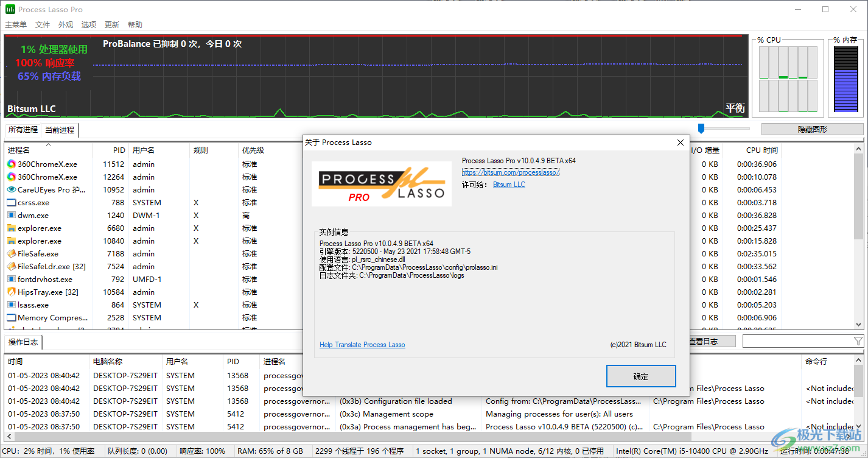This screenshot has width=868, height=458.
Task: Click the dwm.exe process icon
Action: (x=11, y=215)
